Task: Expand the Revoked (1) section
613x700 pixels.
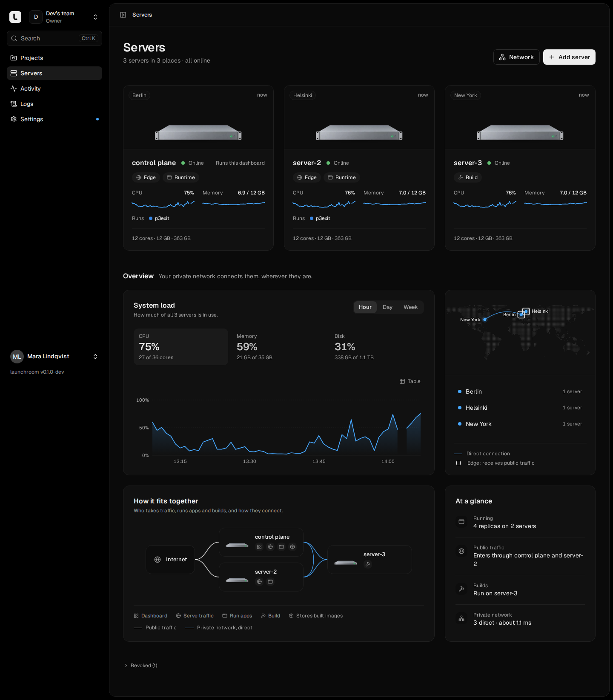Action: pyautogui.click(x=141, y=666)
